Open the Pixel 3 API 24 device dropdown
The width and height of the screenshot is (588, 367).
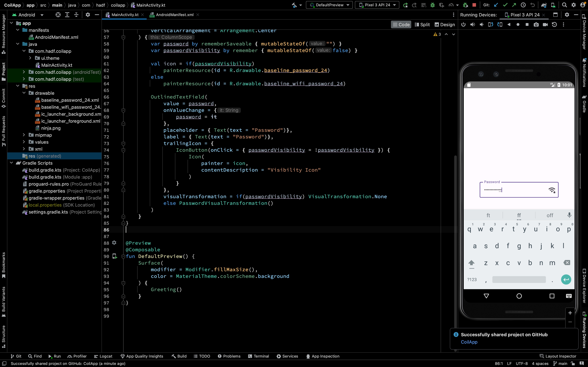[x=377, y=5]
